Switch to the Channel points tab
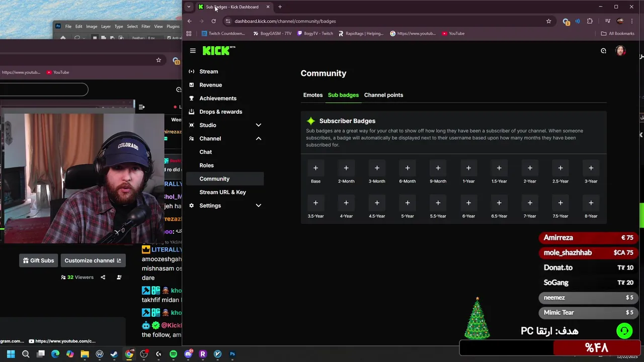This screenshot has height=362, width=644. click(x=383, y=95)
